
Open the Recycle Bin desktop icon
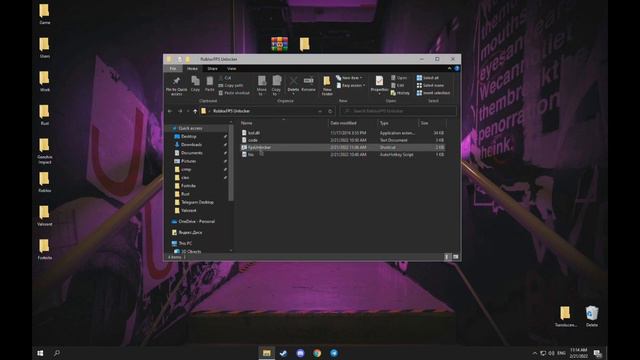point(591,316)
